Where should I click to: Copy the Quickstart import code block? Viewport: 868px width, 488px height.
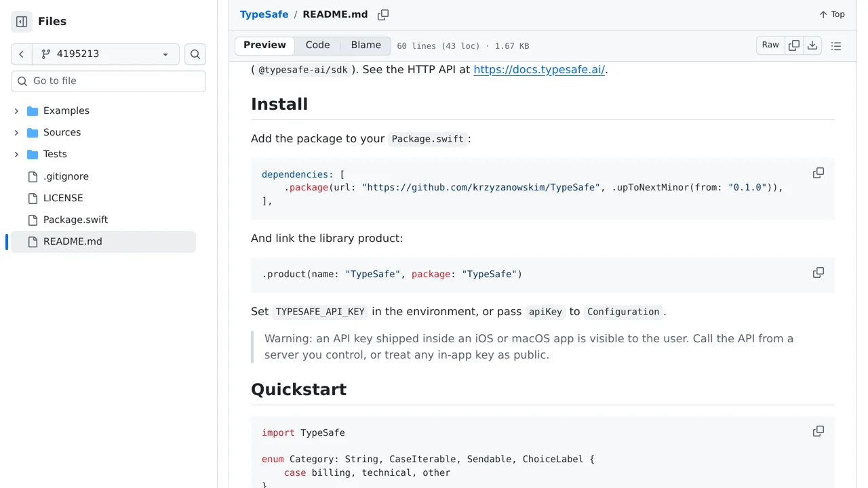pos(818,431)
